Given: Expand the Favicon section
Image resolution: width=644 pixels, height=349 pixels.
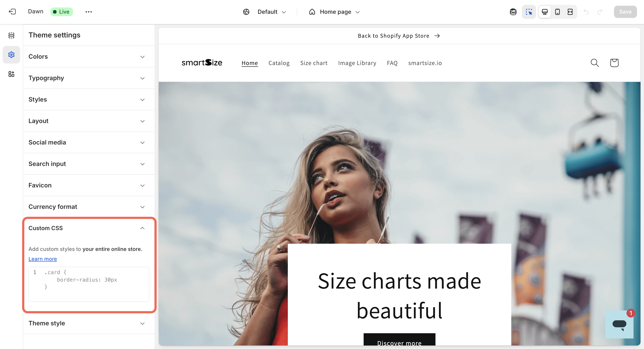Looking at the screenshot, I should tap(89, 185).
